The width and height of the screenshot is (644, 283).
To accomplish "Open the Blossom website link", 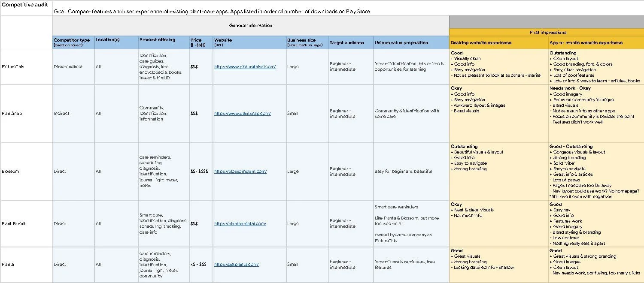I will point(240,171).
